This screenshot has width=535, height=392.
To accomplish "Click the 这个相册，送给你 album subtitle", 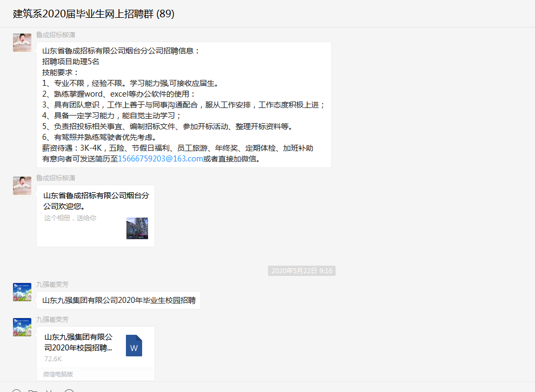I will click(x=70, y=218).
